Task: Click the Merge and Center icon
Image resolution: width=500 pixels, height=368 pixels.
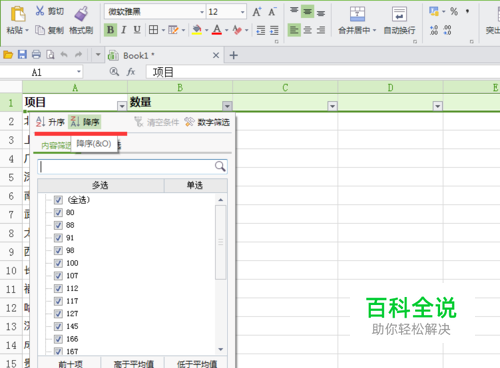Action: coord(357,14)
